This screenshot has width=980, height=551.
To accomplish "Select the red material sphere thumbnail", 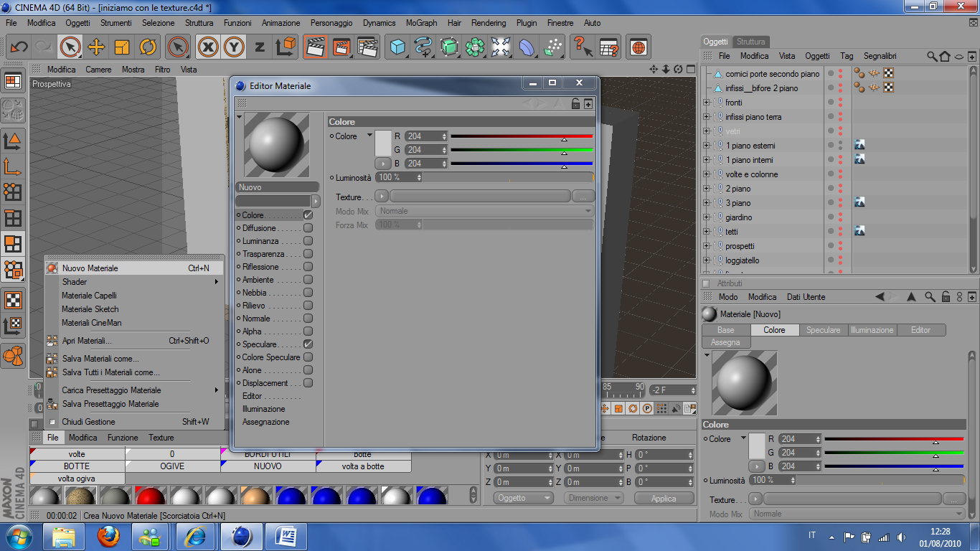I will (151, 496).
